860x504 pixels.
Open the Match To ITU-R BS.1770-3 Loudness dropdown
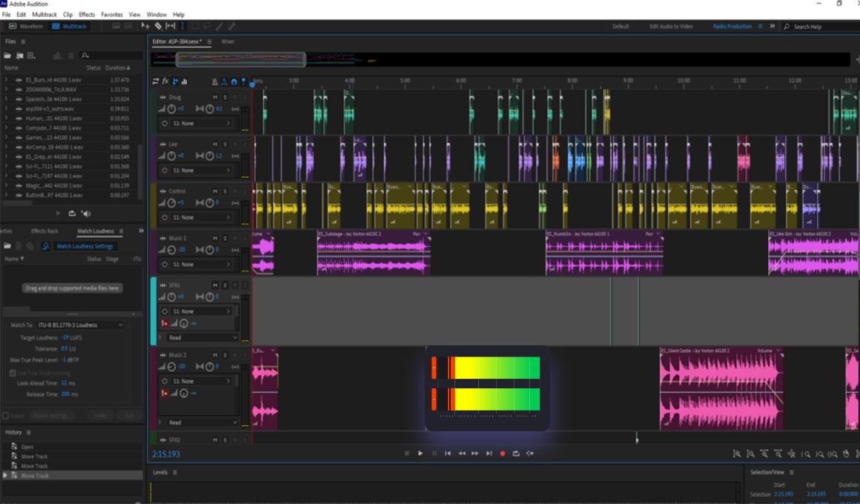(x=80, y=325)
